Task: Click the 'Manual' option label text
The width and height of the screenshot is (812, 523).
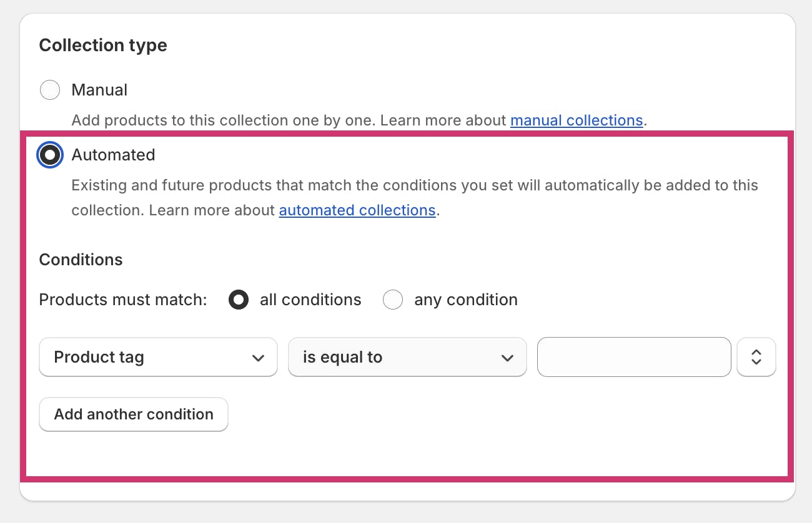Action: click(99, 90)
